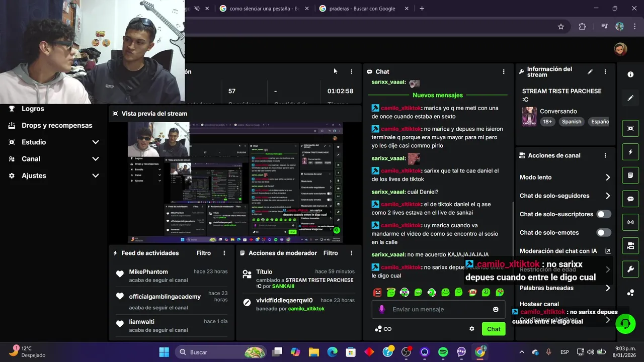This screenshot has width=644, height=362.
Task: Open Información del stream three-dot menu
Action: (605, 72)
